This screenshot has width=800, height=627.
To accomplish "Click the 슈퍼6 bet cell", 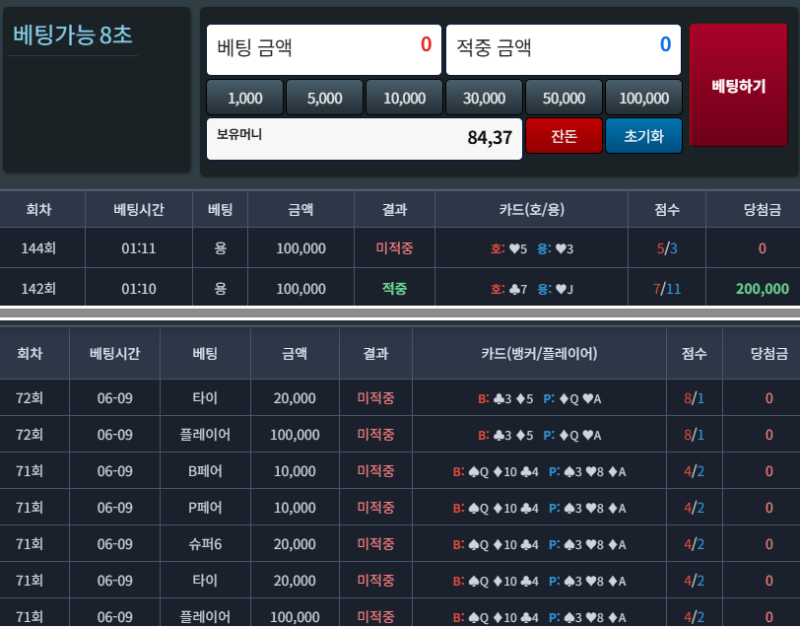I will tap(205, 544).
